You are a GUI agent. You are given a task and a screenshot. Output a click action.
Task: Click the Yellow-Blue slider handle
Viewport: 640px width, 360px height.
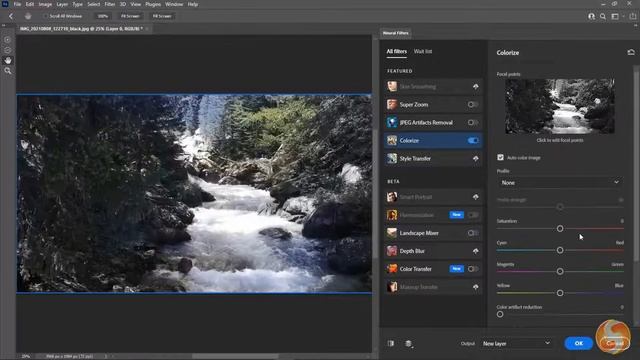coord(560,293)
